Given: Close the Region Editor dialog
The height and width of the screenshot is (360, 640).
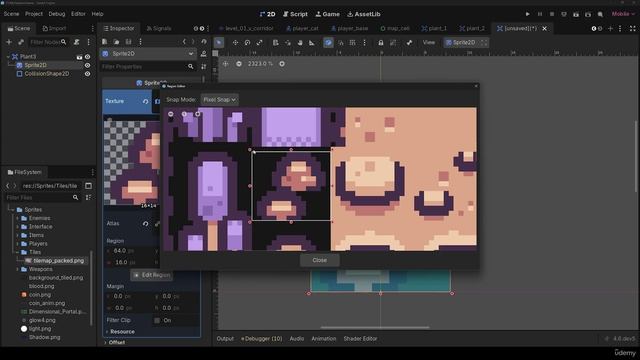Looking at the screenshot, I should [x=320, y=260].
